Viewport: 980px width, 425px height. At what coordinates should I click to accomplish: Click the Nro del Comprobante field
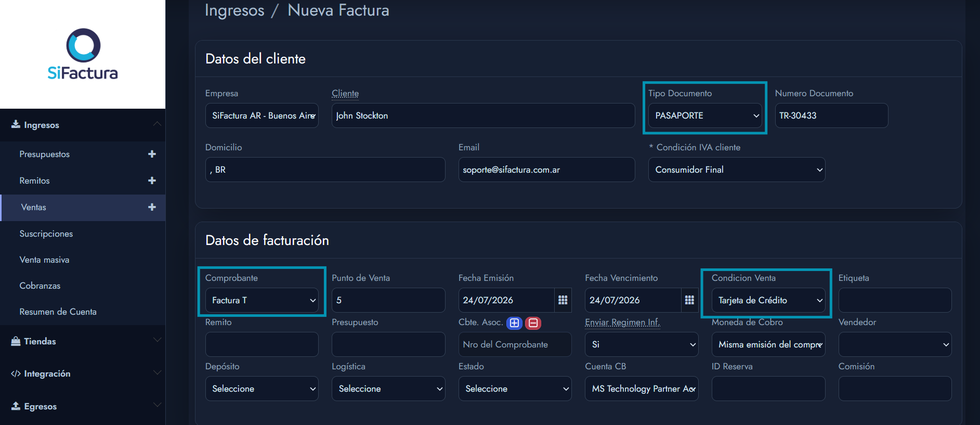click(x=515, y=344)
